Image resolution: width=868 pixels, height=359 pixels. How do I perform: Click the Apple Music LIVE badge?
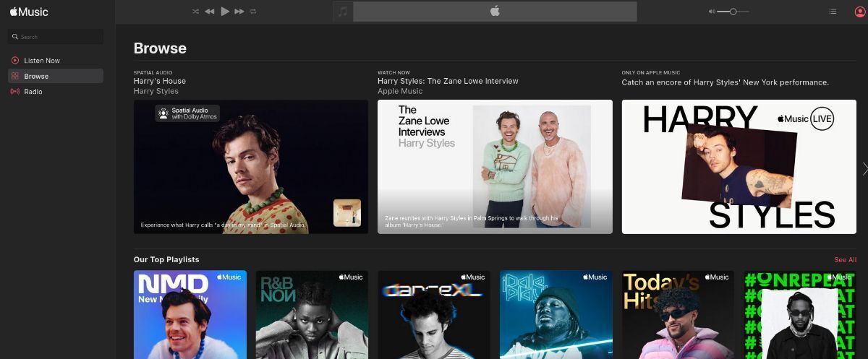tap(806, 118)
